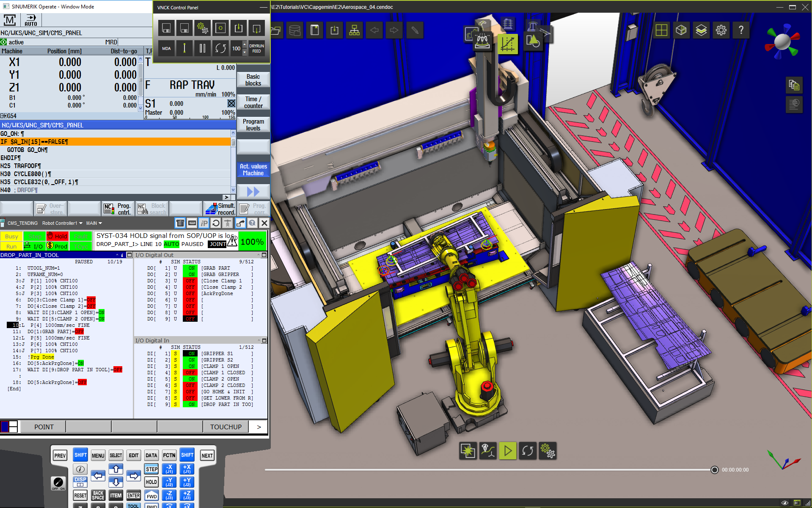812x508 pixels.
Task: Activate the green trajectory graph tool icon
Action: click(x=508, y=43)
